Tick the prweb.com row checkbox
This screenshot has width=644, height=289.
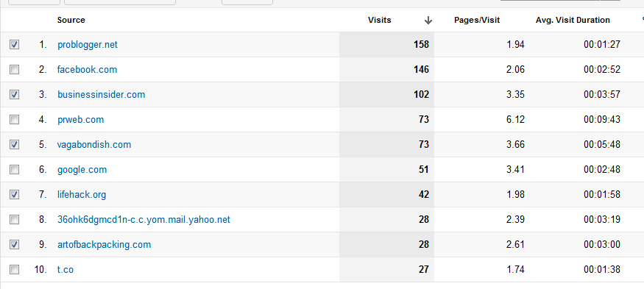click(x=15, y=119)
